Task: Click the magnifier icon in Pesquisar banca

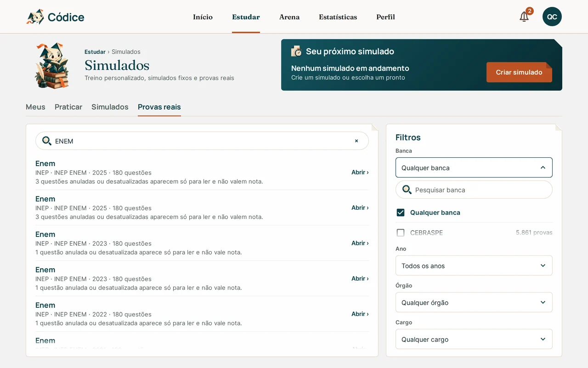Action: 407,190
